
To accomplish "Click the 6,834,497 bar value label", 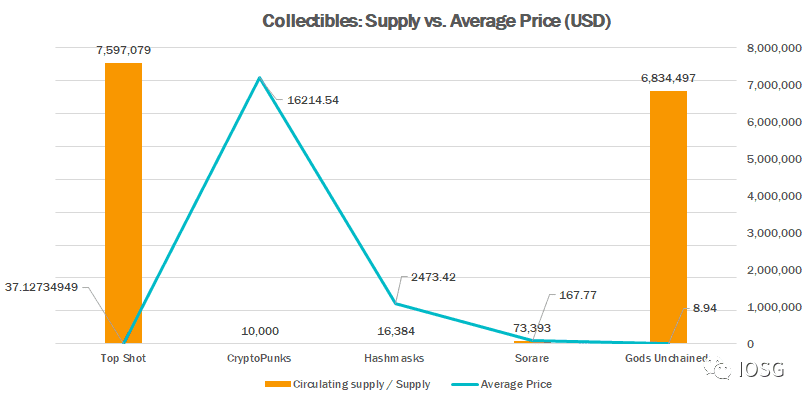I will (668, 78).
